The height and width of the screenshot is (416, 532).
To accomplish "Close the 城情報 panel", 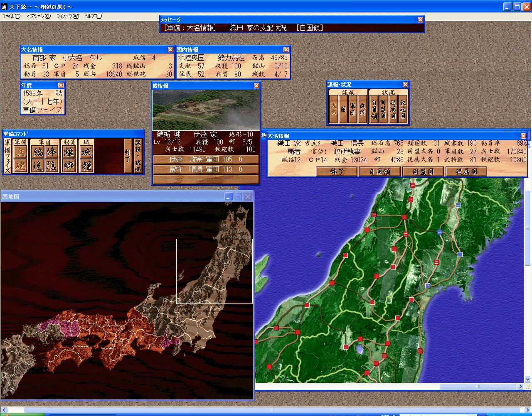I will coord(256,86).
